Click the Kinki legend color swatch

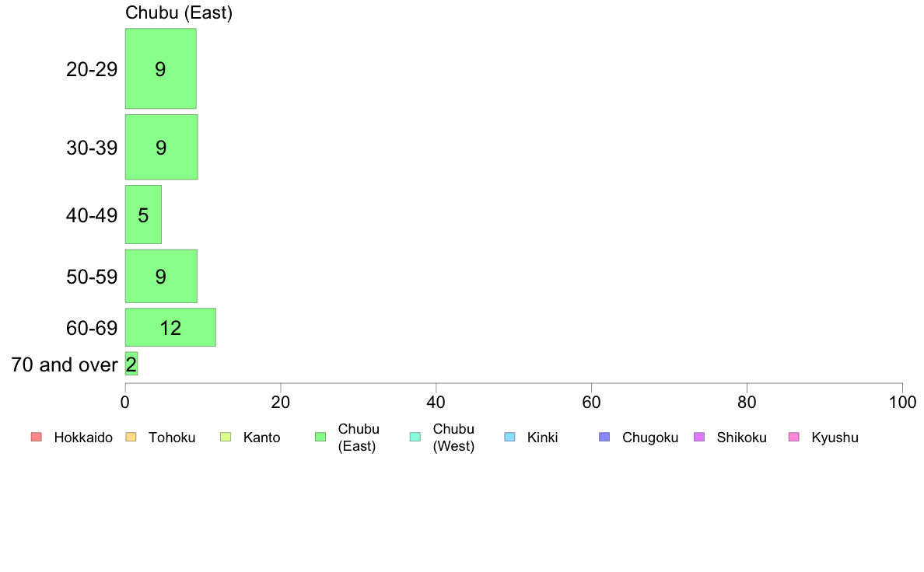(509, 437)
